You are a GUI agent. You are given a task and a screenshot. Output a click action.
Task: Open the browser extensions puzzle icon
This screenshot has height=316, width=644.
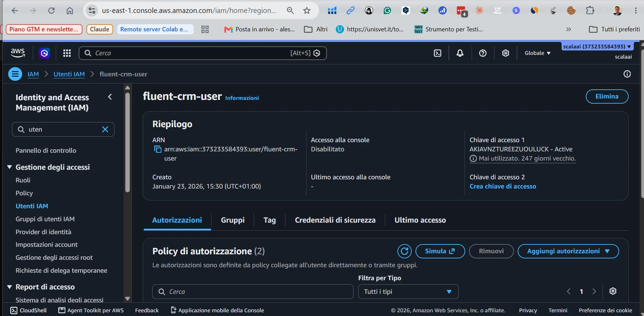(x=590, y=11)
